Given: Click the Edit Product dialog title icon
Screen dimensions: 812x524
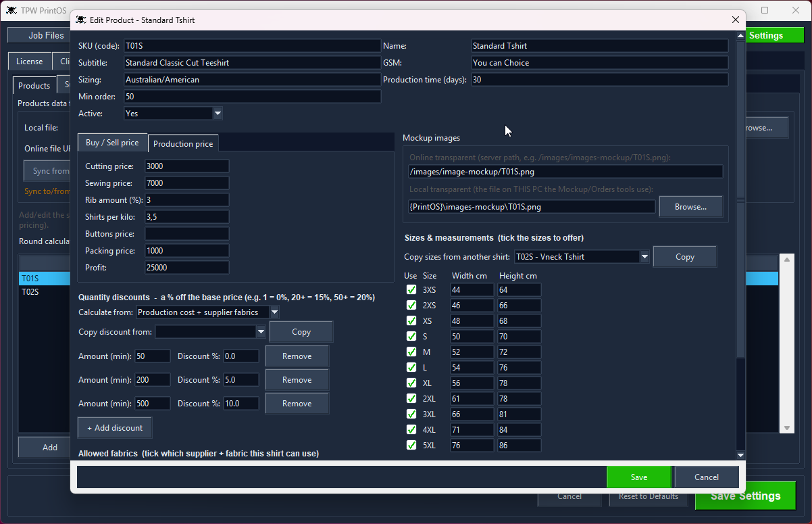Looking at the screenshot, I should (x=80, y=20).
